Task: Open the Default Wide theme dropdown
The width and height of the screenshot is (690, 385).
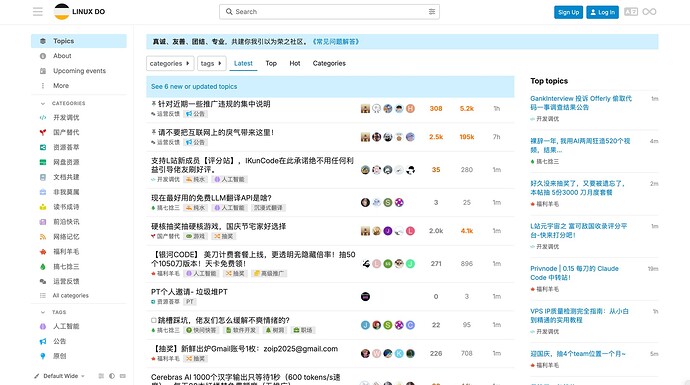Action: 59,376
